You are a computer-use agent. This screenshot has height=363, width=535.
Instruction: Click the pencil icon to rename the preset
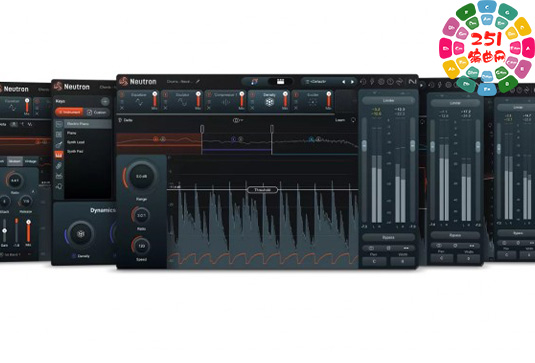point(198,82)
